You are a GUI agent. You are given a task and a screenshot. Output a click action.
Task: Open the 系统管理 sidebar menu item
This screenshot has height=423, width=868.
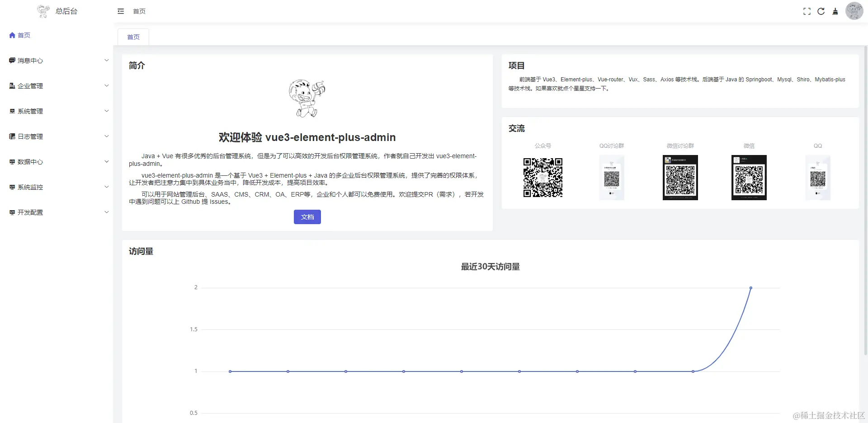pyautogui.click(x=57, y=111)
